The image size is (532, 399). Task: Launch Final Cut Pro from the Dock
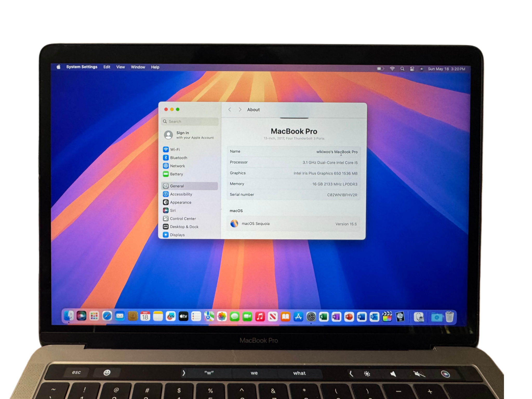(387, 317)
